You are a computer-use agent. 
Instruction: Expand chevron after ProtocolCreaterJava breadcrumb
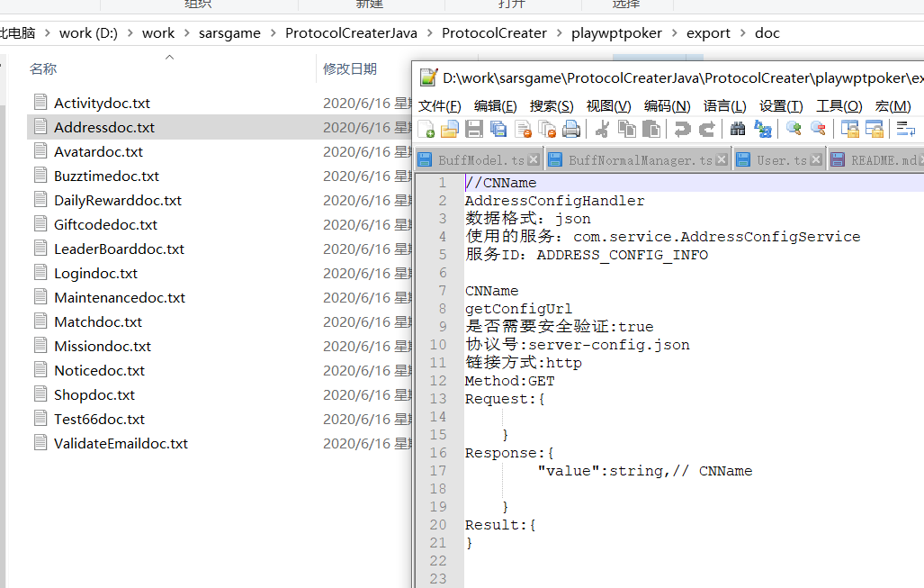point(429,33)
